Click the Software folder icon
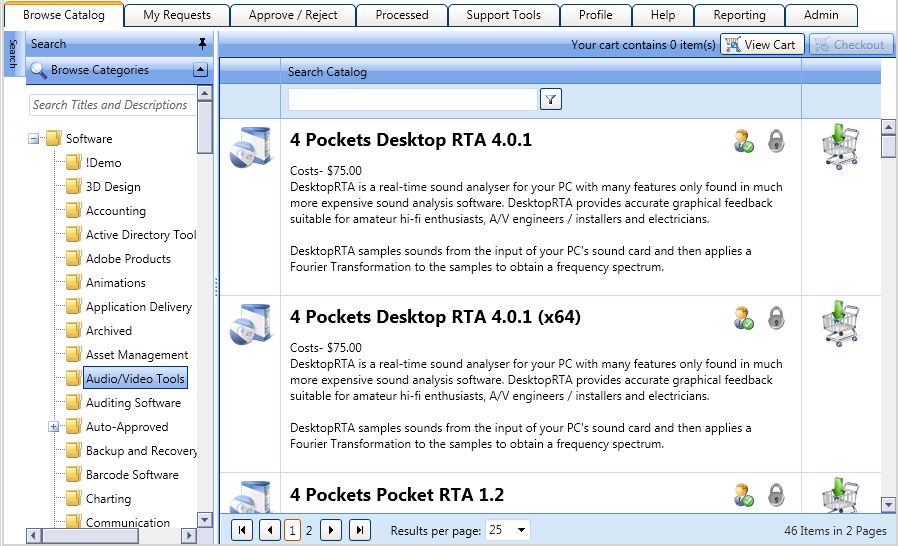This screenshot has width=898, height=546. (x=54, y=138)
